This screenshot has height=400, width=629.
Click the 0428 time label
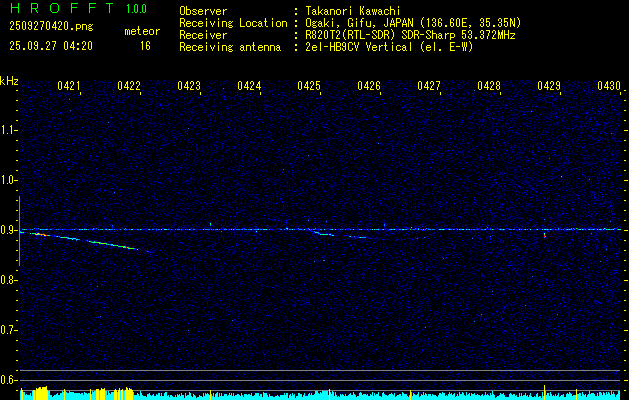pos(489,87)
